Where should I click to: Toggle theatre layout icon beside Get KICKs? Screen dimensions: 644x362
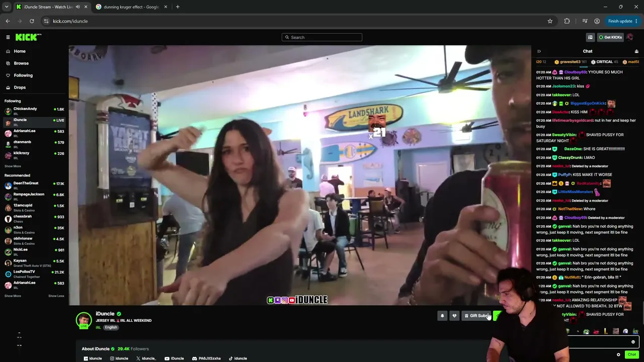click(590, 37)
